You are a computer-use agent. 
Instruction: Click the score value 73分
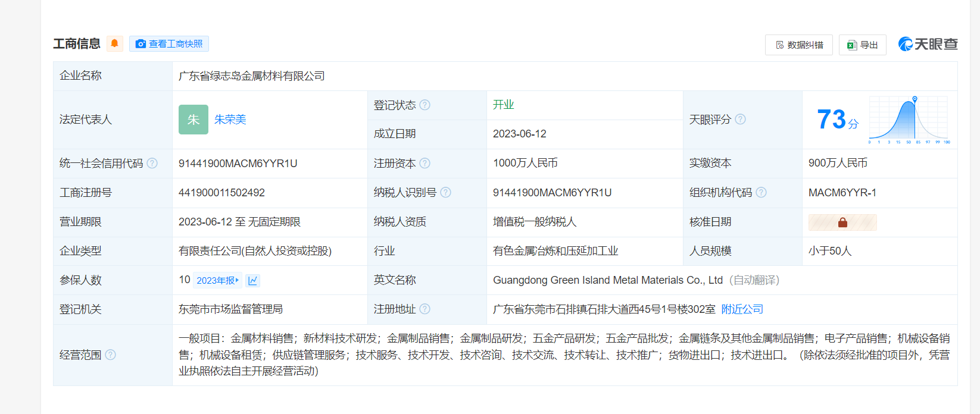coord(838,120)
